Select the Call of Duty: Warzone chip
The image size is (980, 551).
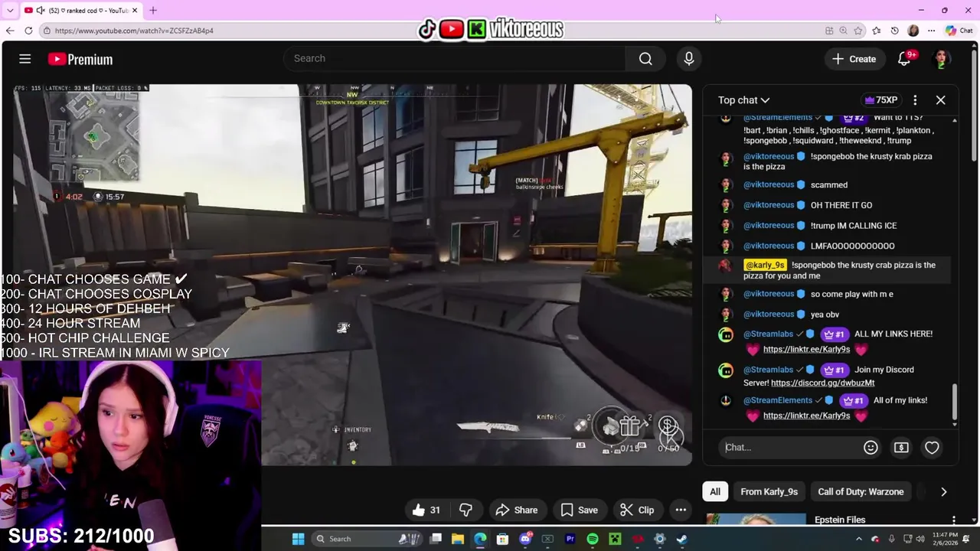[x=861, y=492]
